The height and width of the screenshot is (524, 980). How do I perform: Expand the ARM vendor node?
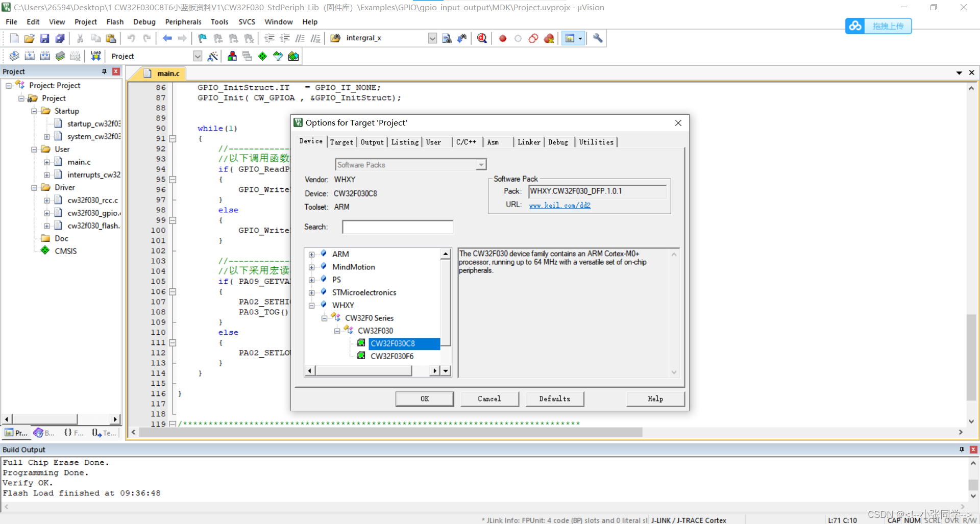(311, 254)
